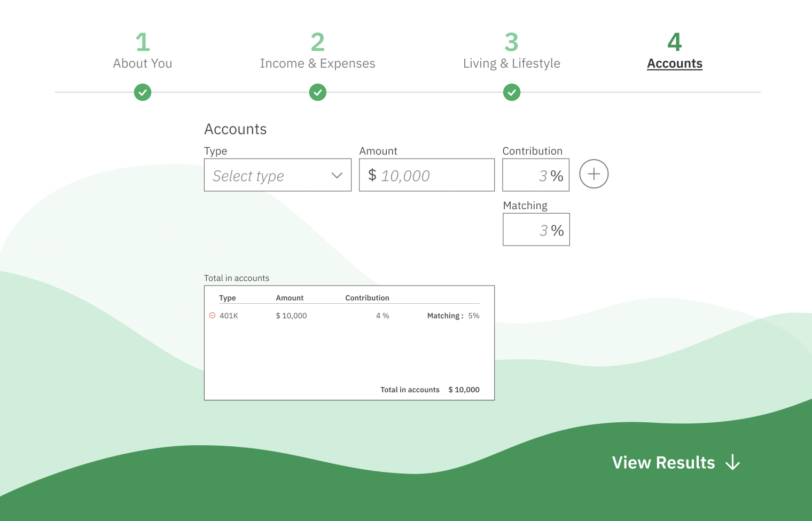Click the down arrow beside View Results
Image resolution: width=812 pixels, height=521 pixels.
pos(733,463)
